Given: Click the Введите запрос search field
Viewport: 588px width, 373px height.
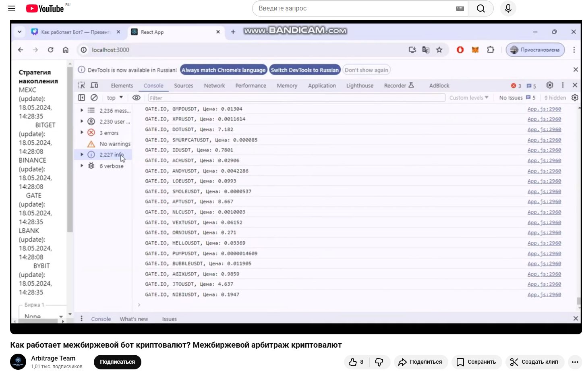Looking at the screenshot, I should [x=354, y=8].
